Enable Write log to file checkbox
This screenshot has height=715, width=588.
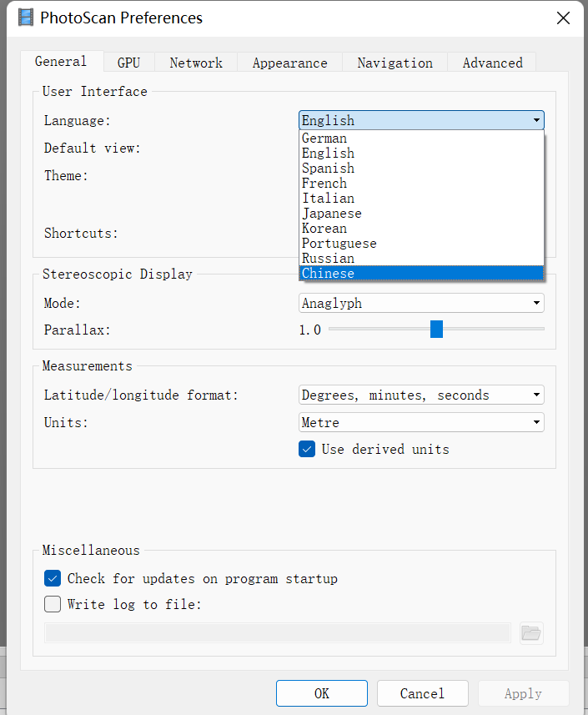point(53,604)
